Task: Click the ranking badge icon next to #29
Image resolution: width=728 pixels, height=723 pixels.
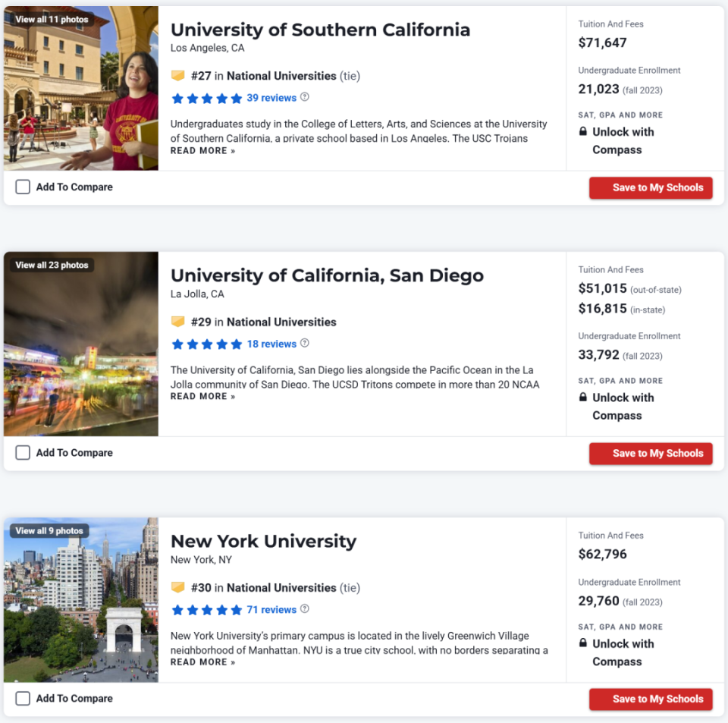Action: pos(177,322)
